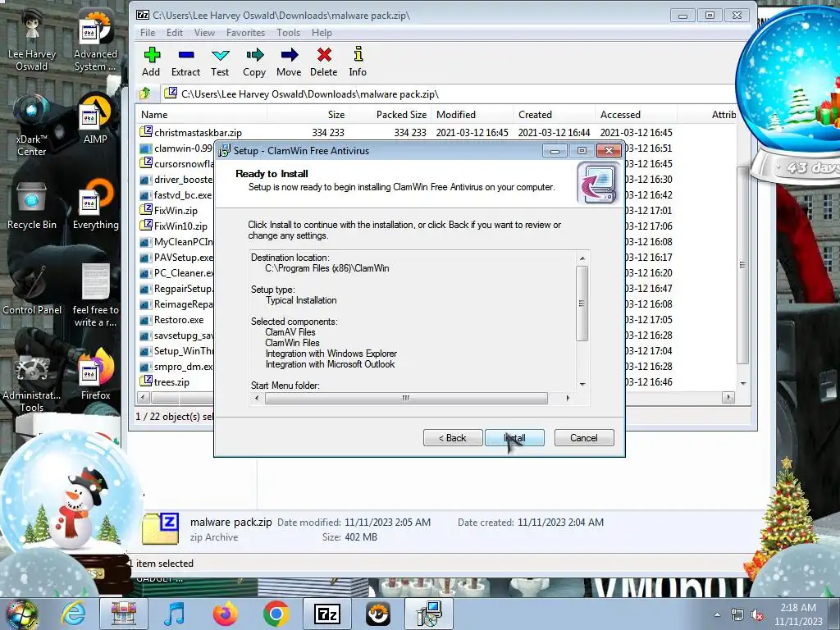Click the muted volume tray icon
The image size is (840, 630).
pyautogui.click(x=757, y=615)
